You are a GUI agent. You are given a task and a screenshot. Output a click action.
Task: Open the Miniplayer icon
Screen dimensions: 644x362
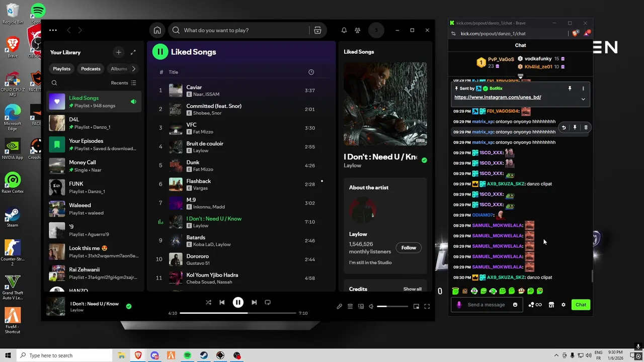tap(416, 306)
